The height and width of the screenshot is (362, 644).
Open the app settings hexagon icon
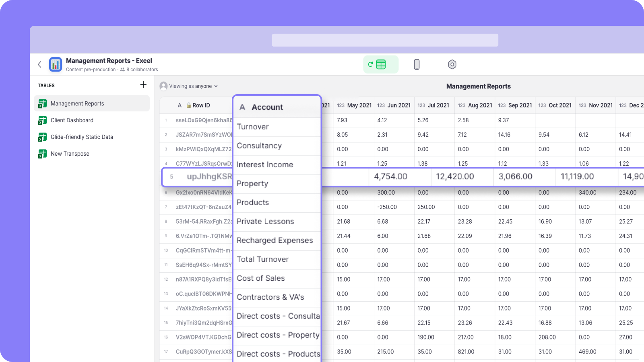pyautogui.click(x=452, y=64)
